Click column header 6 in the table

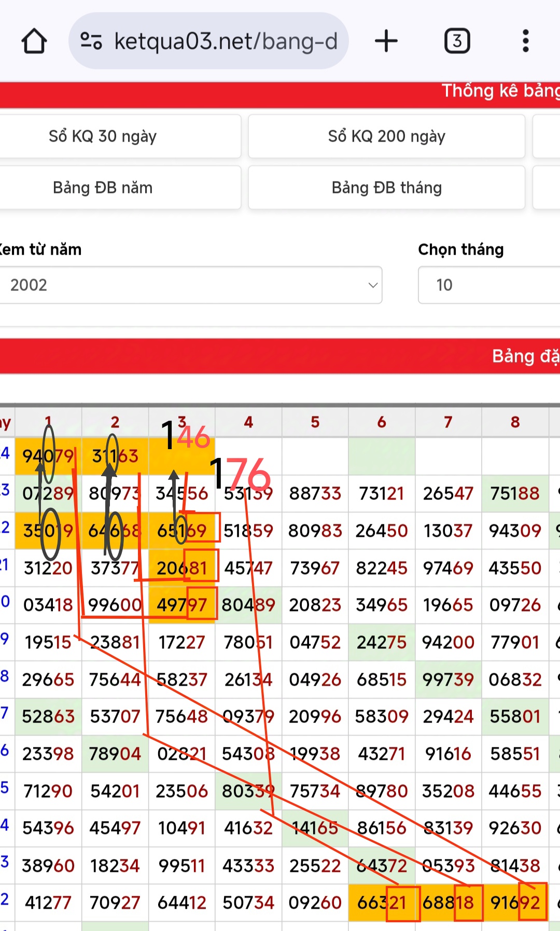(x=382, y=422)
